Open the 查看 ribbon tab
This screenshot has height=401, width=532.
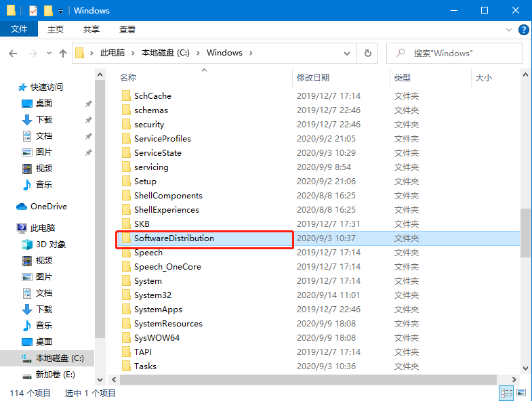pos(127,30)
